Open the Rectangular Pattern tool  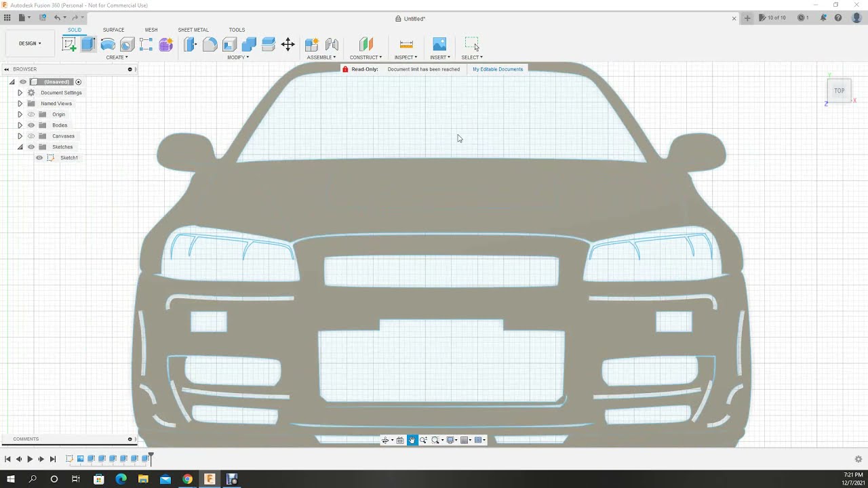click(x=146, y=45)
